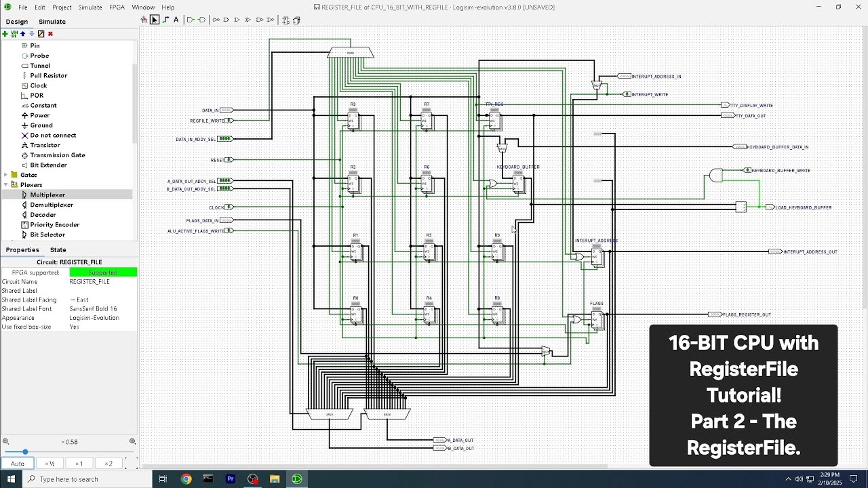Viewport: 868px width, 488px height.
Task: Switch to the Properties tab
Action: [x=22, y=250]
